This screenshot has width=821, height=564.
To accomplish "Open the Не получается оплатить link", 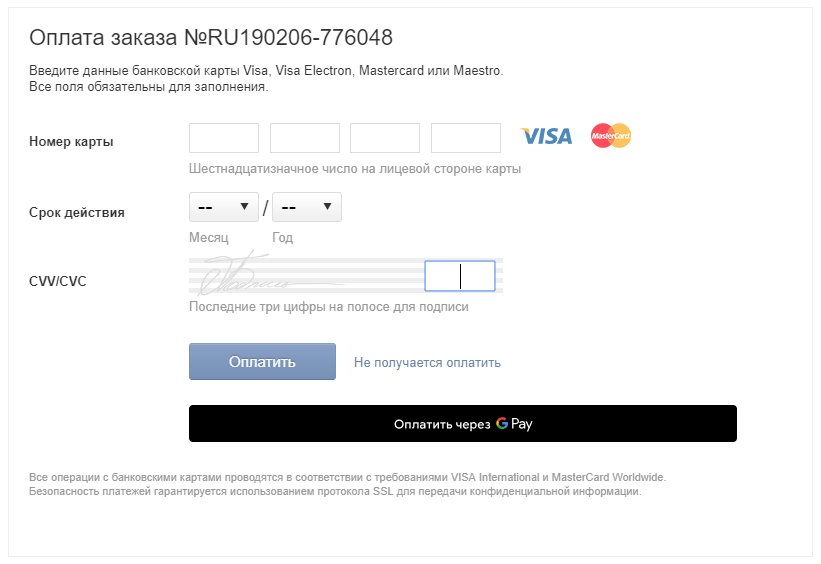I will (427, 362).
